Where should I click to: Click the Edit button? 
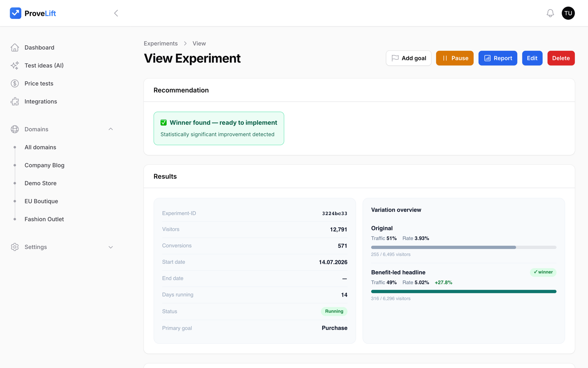coord(532,58)
